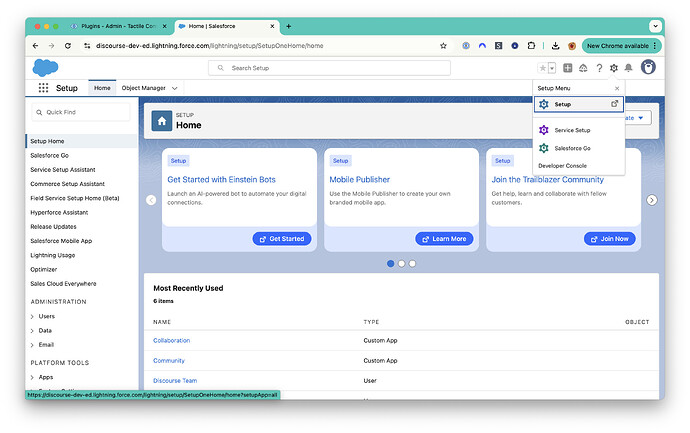Open Sales Cloud Everywhere
Screen dimensions: 690x433
[x=63, y=284]
